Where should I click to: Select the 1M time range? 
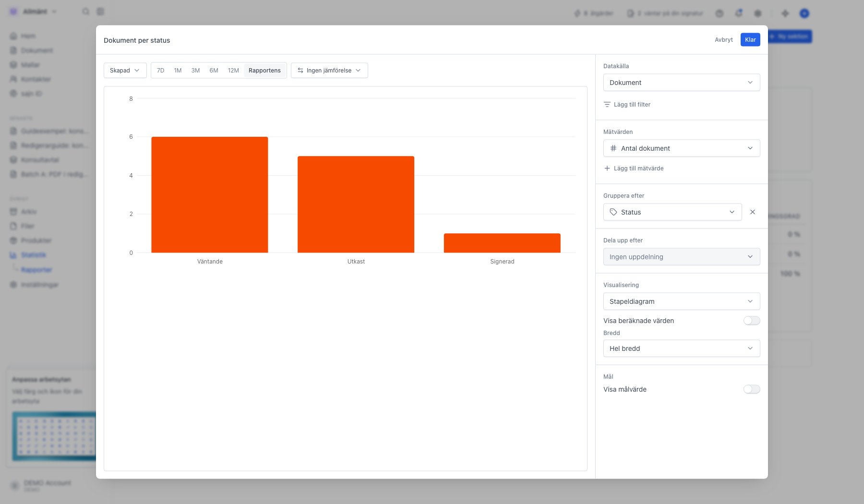178,71
